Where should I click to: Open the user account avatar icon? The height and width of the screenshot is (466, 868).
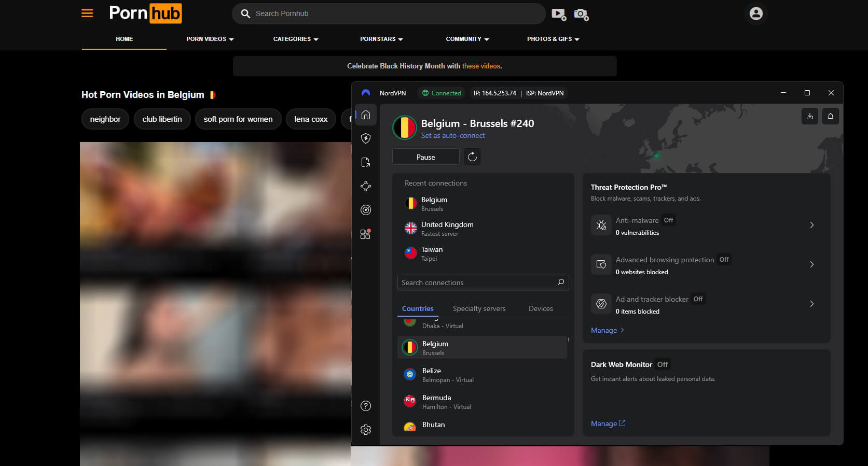756,13
